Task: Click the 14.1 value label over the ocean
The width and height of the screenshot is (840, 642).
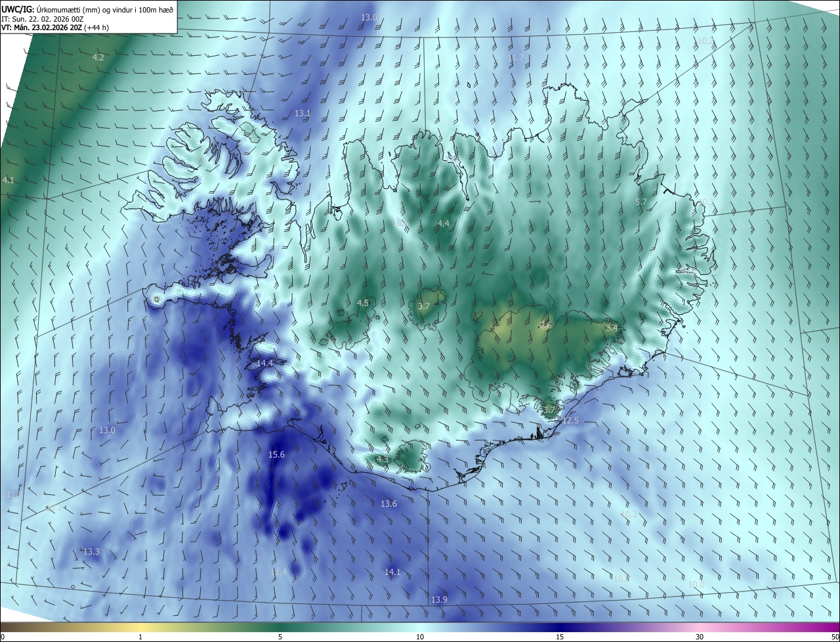Action: [x=392, y=572]
